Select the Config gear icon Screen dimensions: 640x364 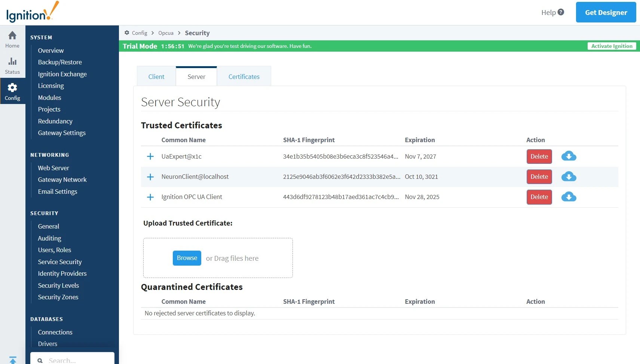(12, 88)
